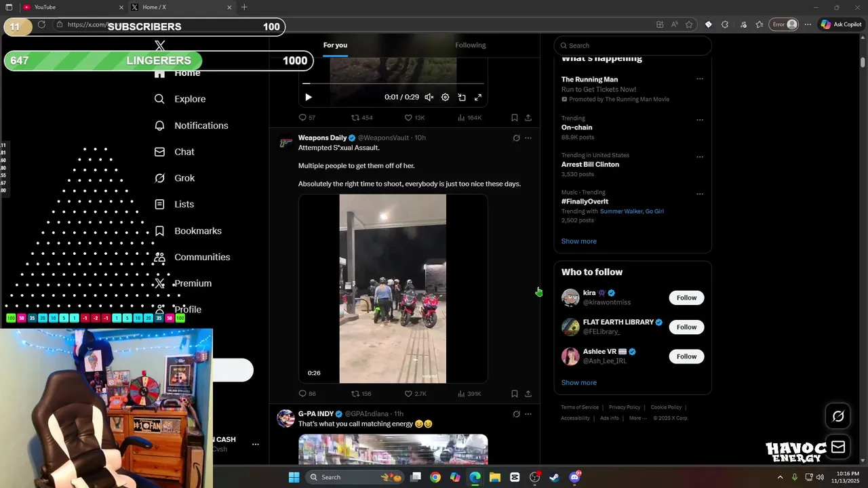This screenshot has width=868, height=488.
Task: Unmute the top video's speaker icon
Action: coord(429,98)
